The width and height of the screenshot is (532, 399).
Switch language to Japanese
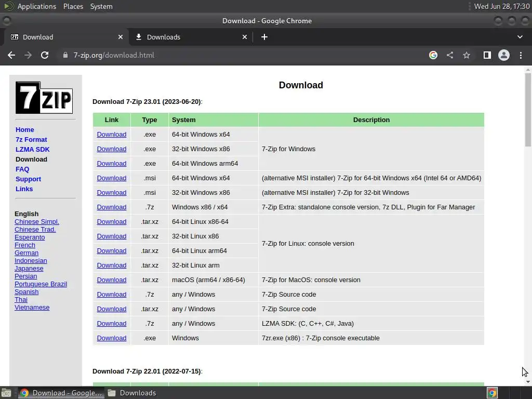pyautogui.click(x=29, y=269)
